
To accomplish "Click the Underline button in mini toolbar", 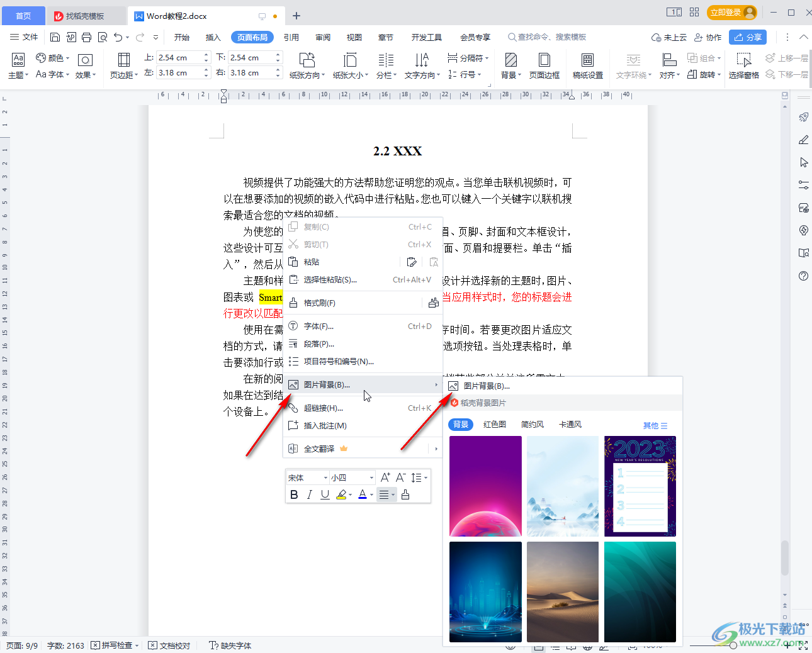I will point(325,494).
